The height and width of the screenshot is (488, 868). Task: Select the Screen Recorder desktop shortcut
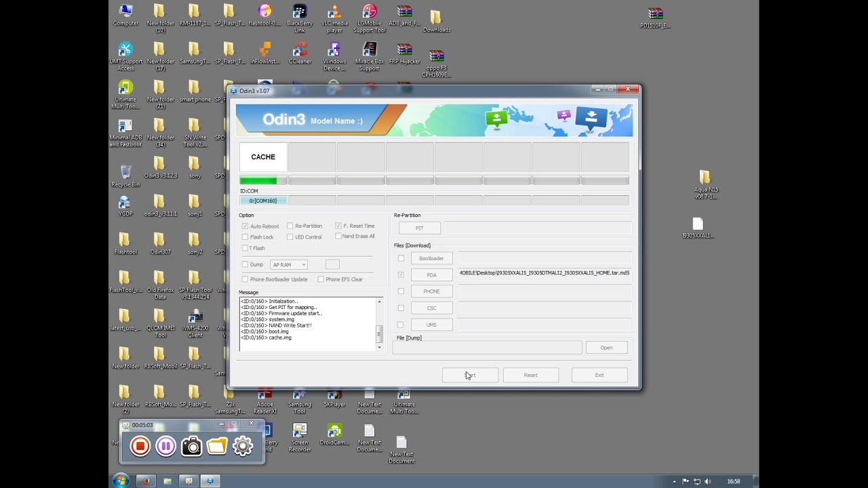point(300,438)
